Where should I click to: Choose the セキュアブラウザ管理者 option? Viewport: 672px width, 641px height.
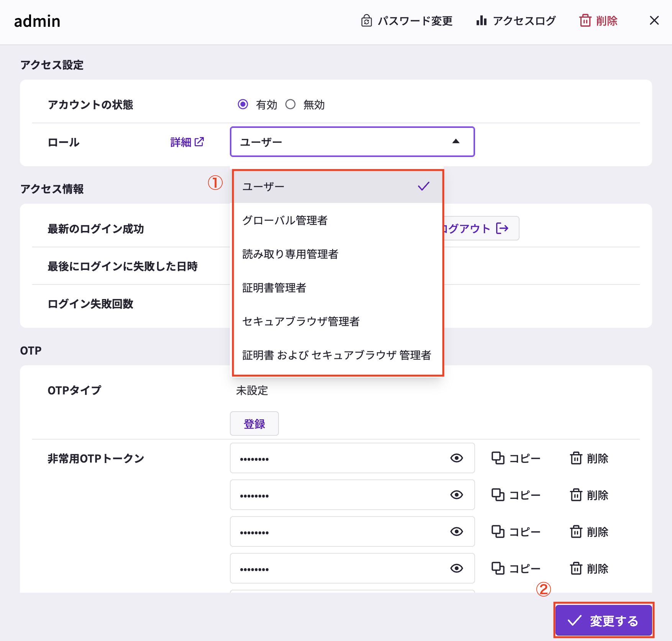[x=301, y=322]
